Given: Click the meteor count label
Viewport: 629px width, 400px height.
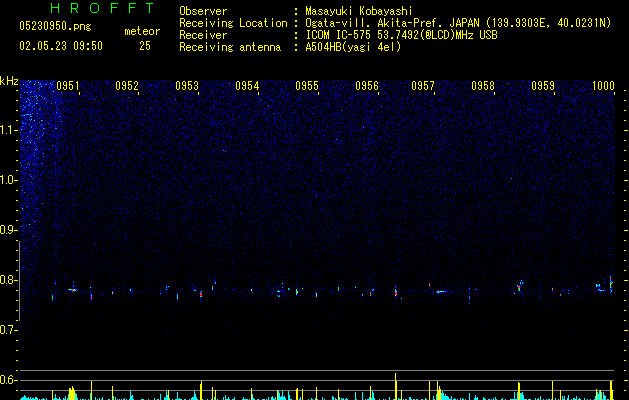Looking at the screenshot, I should coord(142,31).
